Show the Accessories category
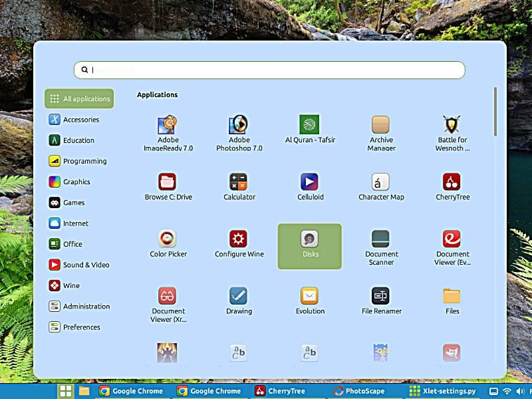 [74, 120]
